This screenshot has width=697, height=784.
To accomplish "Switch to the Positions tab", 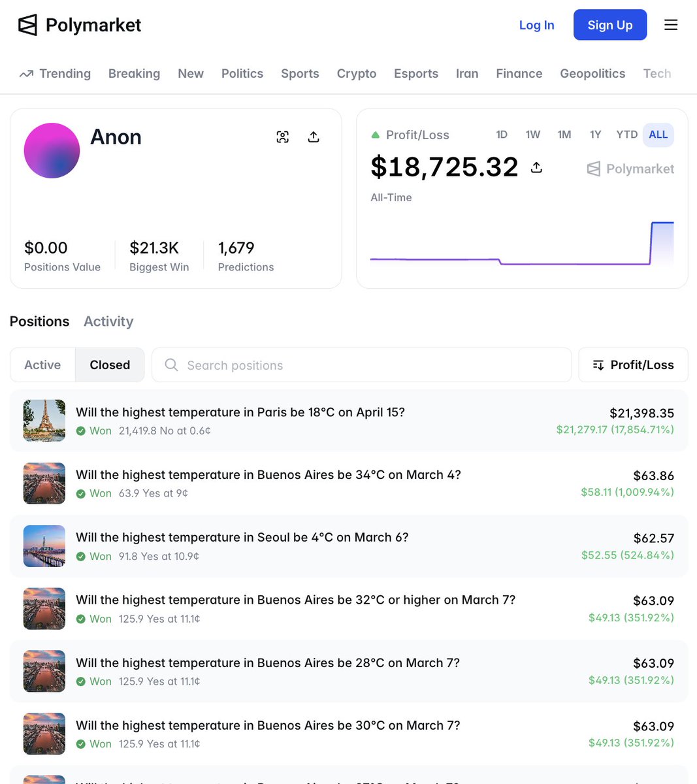I will [39, 321].
